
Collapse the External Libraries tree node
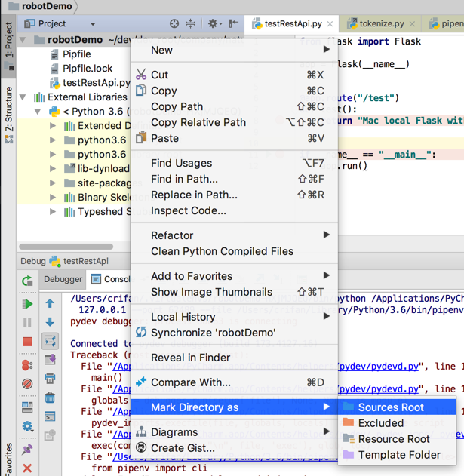click(23, 97)
